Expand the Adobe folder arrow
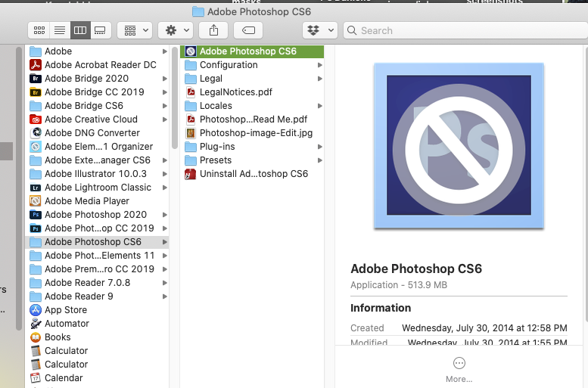This screenshot has height=388, width=588. (165, 51)
